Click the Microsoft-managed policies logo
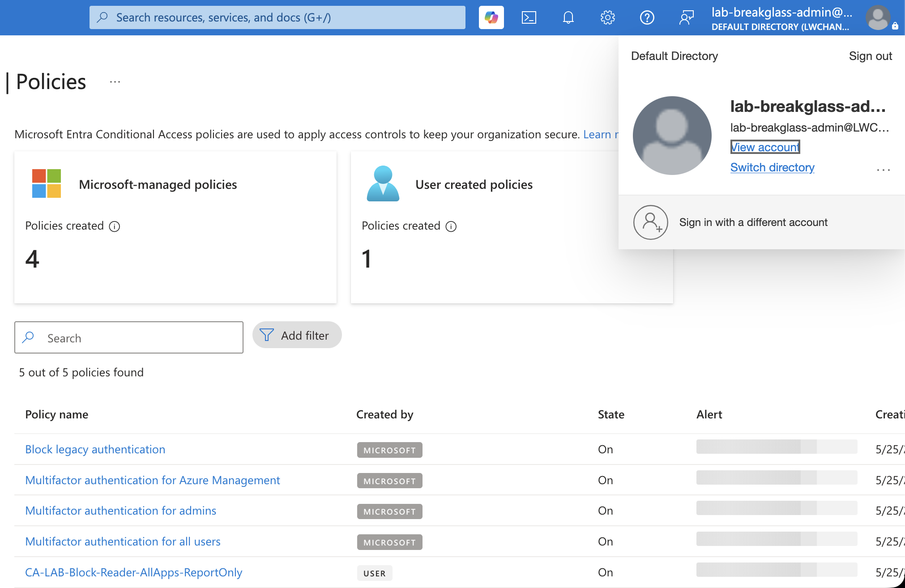Viewport: 905px width, 588px height. pyautogui.click(x=47, y=183)
